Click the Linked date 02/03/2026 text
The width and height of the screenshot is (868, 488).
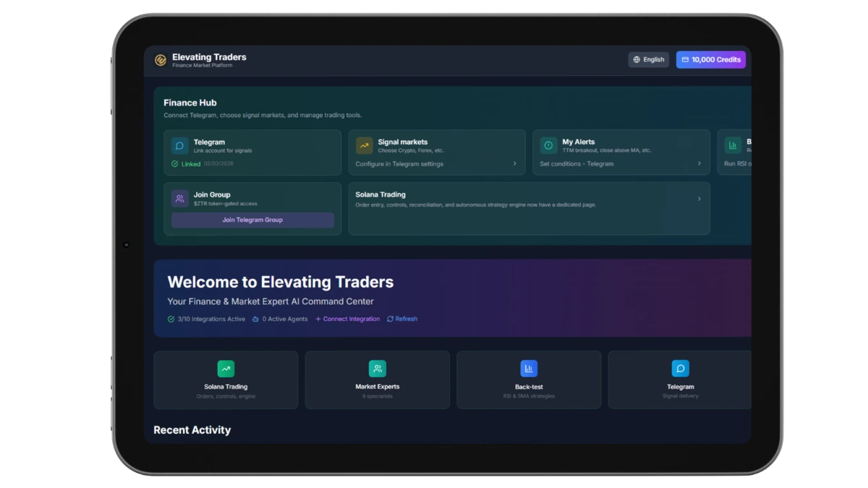click(218, 164)
